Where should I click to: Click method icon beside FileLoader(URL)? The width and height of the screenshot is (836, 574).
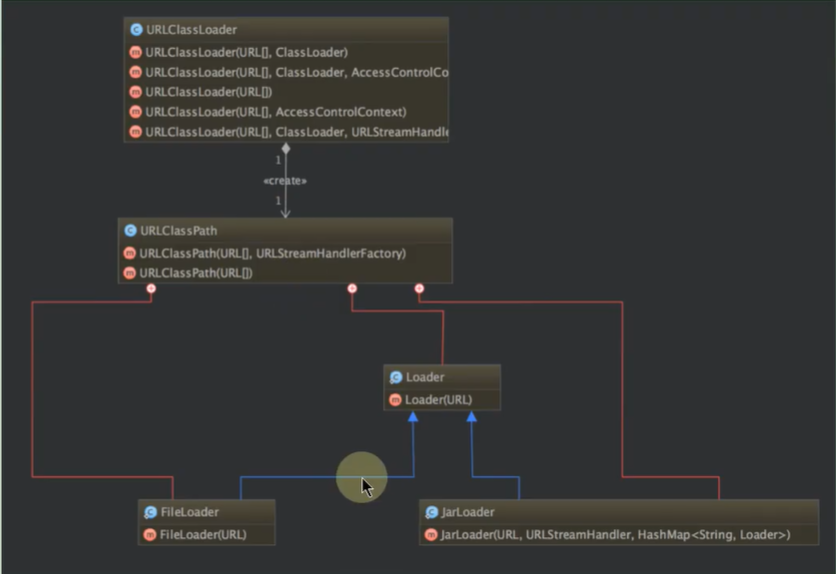pyautogui.click(x=150, y=535)
